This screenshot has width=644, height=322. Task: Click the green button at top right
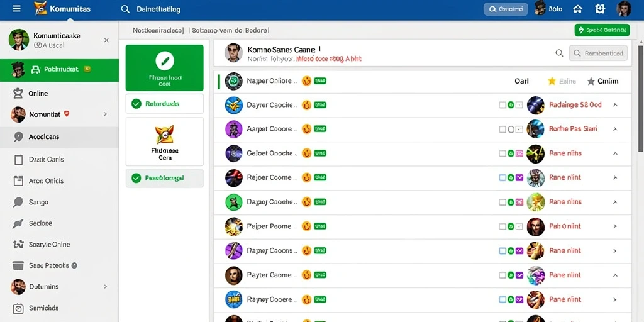[x=602, y=30]
